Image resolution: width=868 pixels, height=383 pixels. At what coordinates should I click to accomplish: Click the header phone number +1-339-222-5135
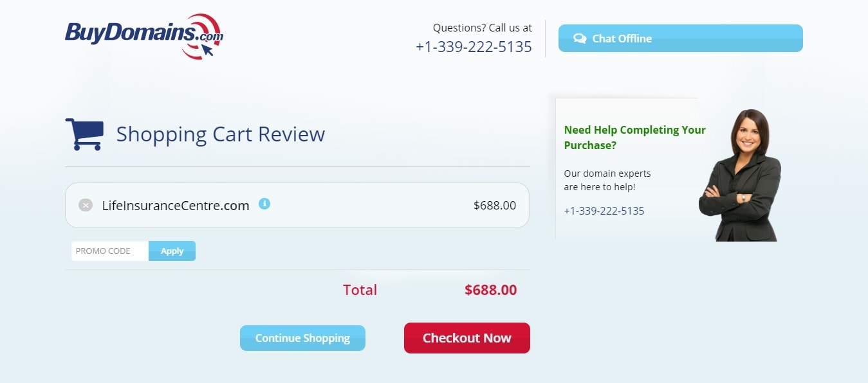tap(474, 47)
